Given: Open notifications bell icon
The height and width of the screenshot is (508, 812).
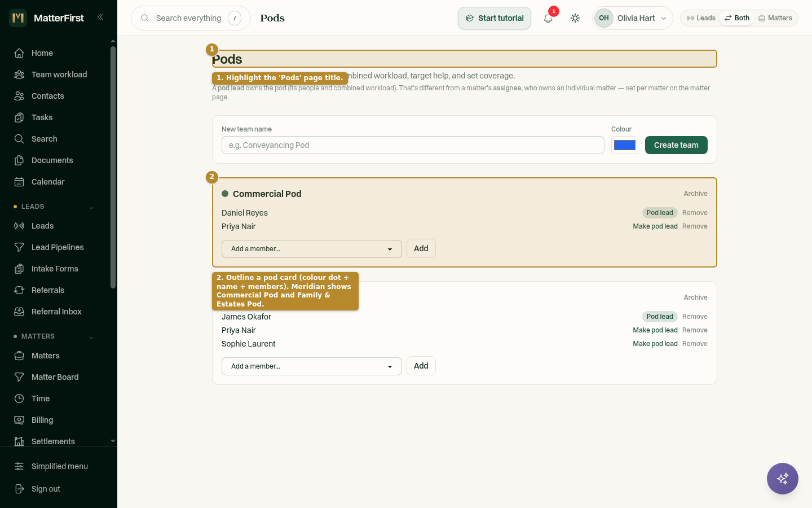Looking at the screenshot, I should [548, 18].
